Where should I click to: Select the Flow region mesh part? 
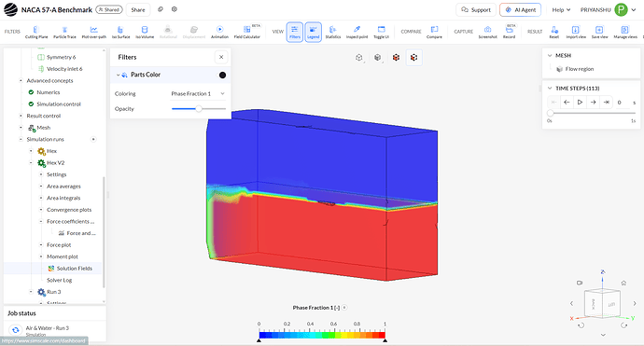579,69
